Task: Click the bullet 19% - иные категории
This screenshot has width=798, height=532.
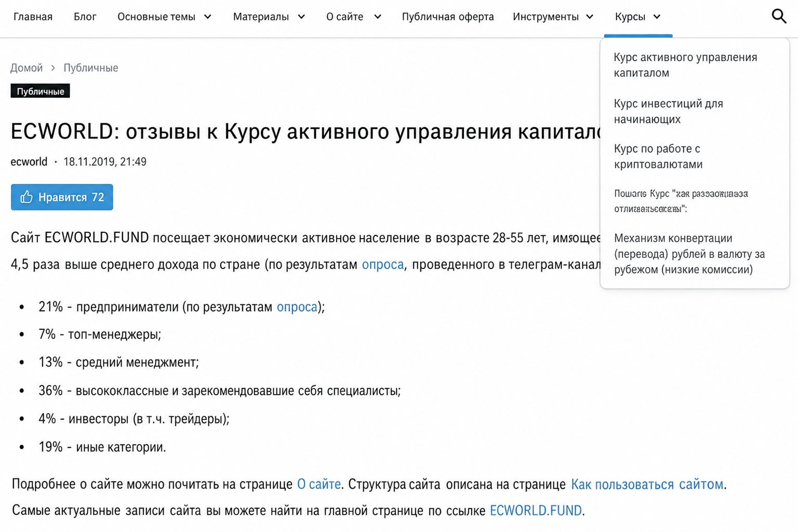Action: click(102, 447)
